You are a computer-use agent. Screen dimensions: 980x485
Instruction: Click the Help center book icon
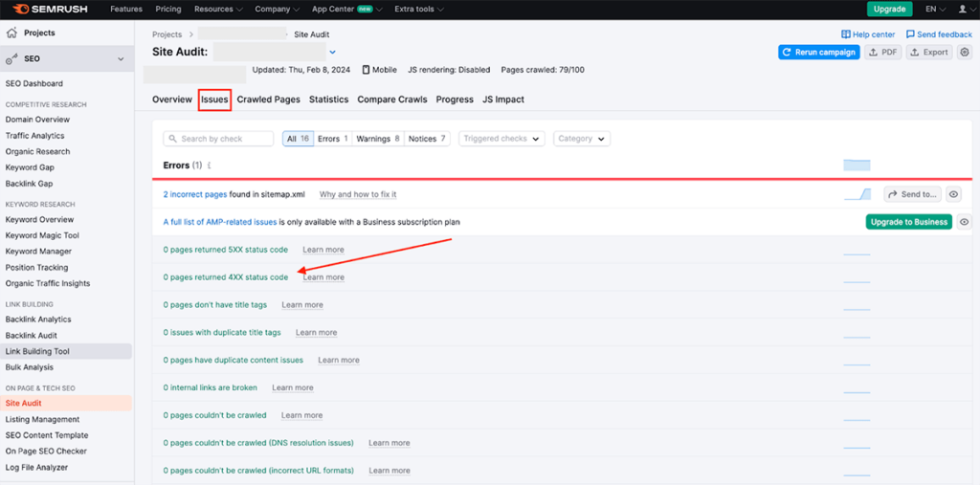coord(846,34)
